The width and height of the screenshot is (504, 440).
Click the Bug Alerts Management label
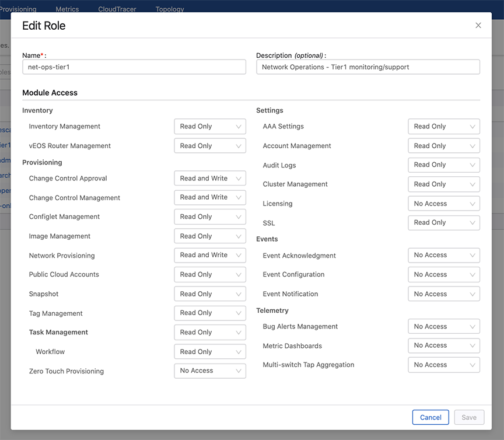click(300, 326)
